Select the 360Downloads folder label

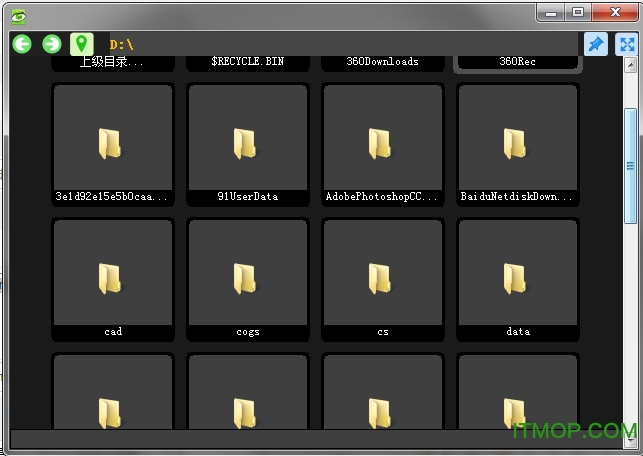point(383,62)
